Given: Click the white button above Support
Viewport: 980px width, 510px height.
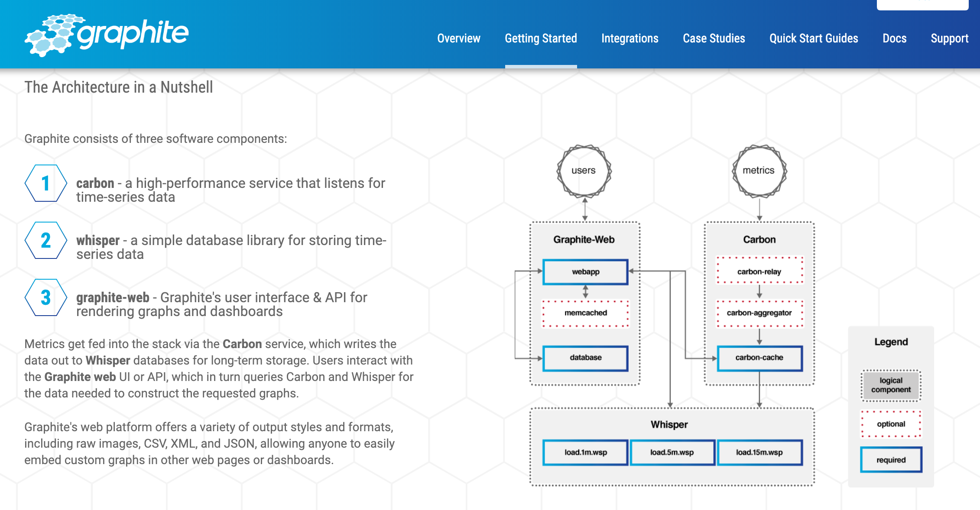Looking at the screenshot, I should pyautogui.click(x=923, y=5).
